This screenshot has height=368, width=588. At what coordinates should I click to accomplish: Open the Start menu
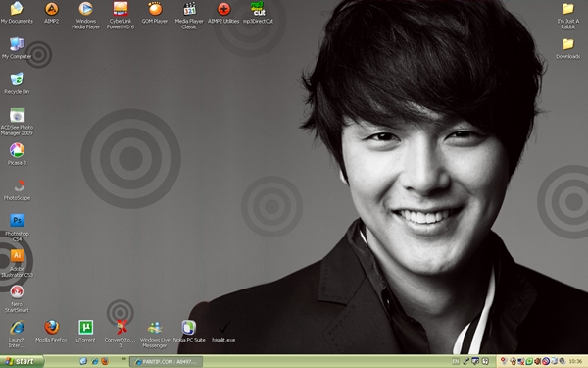22,361
